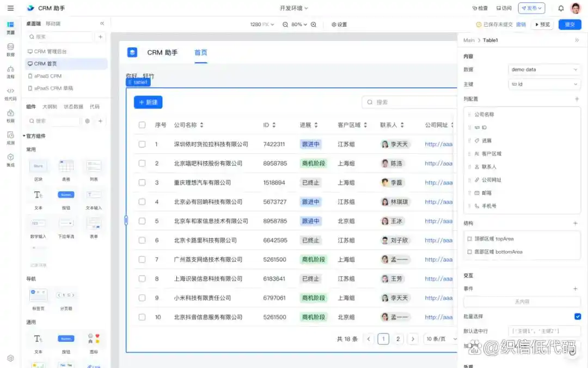Screen dimensions: 588x368
Task: Click the 提交 button in the top right
Action: click(x=569, y=24)
